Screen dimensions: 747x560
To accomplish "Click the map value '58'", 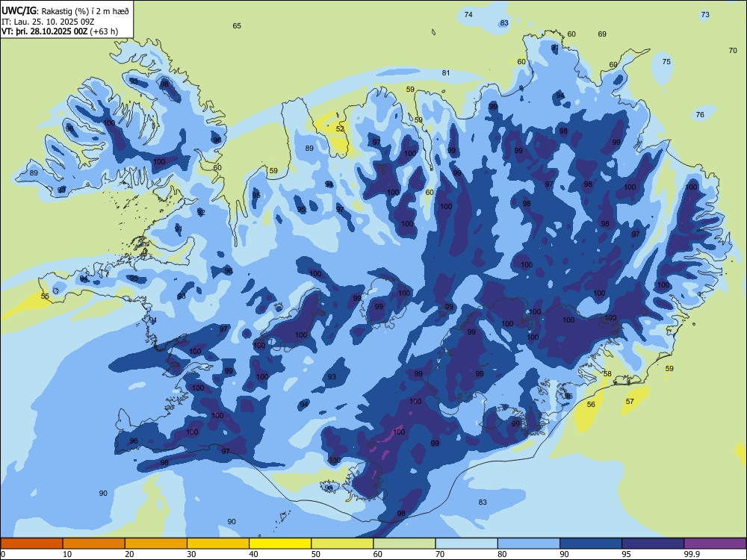I will [x=607, y=374].
